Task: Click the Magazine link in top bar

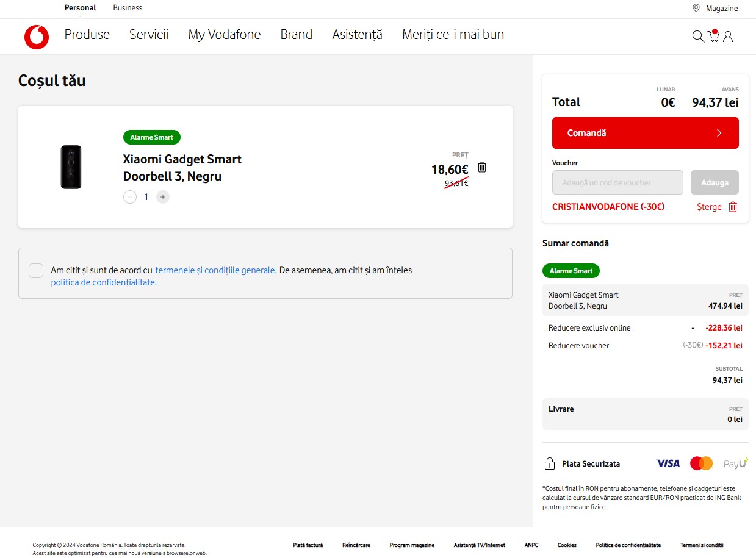Action: coord(722,9)
